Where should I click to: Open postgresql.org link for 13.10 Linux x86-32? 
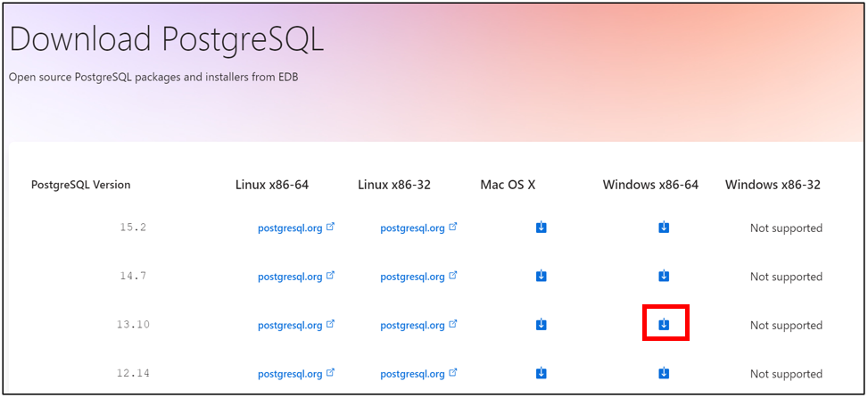coord(418,326)
